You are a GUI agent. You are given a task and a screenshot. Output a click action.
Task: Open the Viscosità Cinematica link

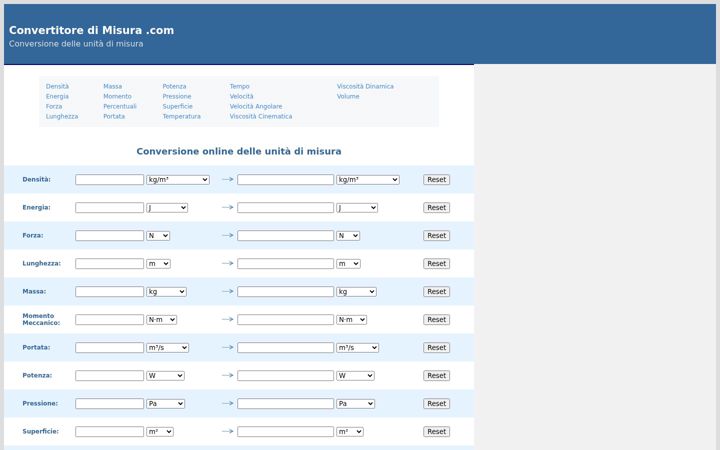[261, 117]
